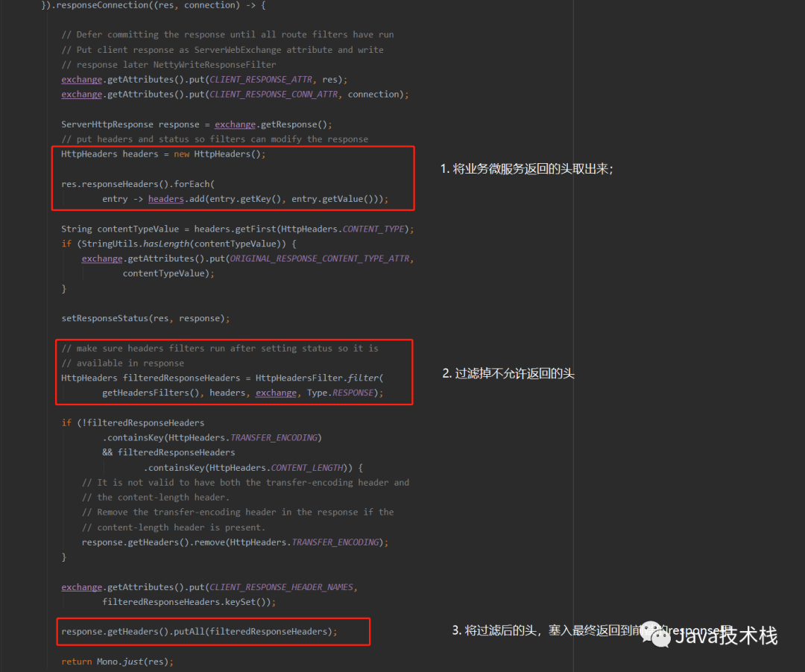
Task: Click the line 'res.responseHeaders().forEach('
Action: click(138, 184)
